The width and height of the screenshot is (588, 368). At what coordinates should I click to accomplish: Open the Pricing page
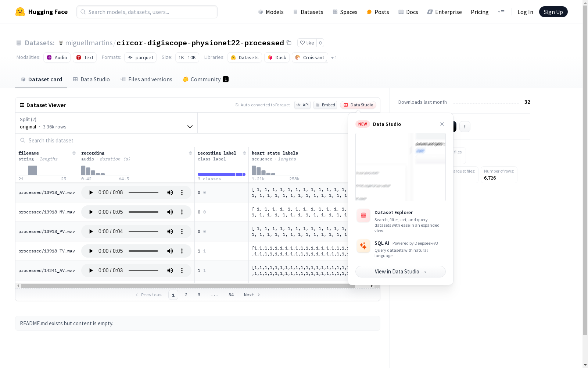point(480,12)
